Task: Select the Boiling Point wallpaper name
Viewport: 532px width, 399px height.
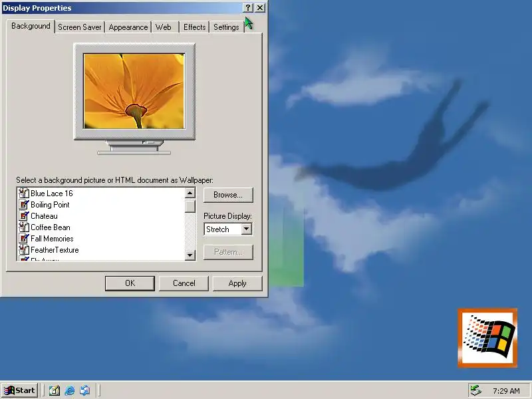Action: pos(50,205)
